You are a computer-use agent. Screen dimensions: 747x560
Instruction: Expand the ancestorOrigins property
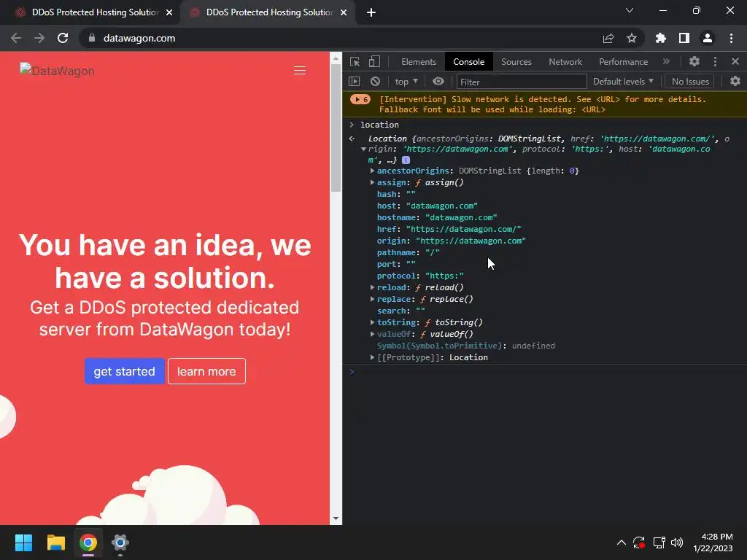point(372,171)
